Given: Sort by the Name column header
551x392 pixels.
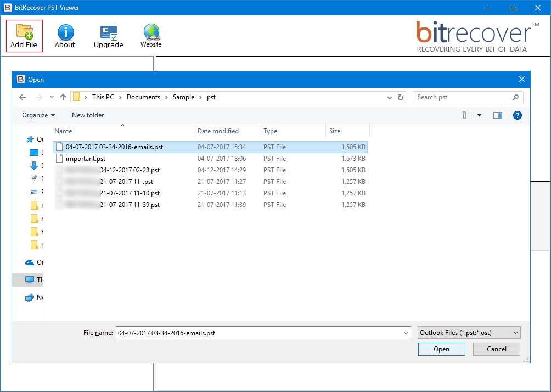Looking at the screenshot, I should pyautogui.click(x=123, y=131).
